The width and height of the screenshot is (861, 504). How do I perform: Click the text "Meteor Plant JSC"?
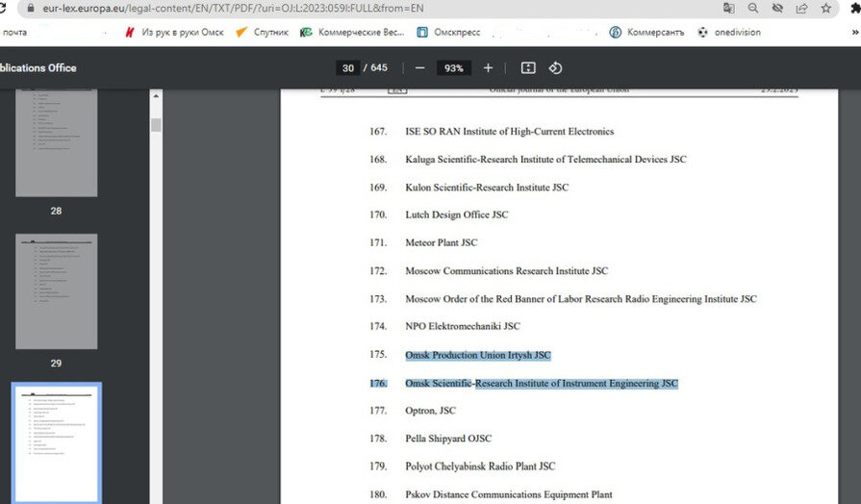[442, 242]
